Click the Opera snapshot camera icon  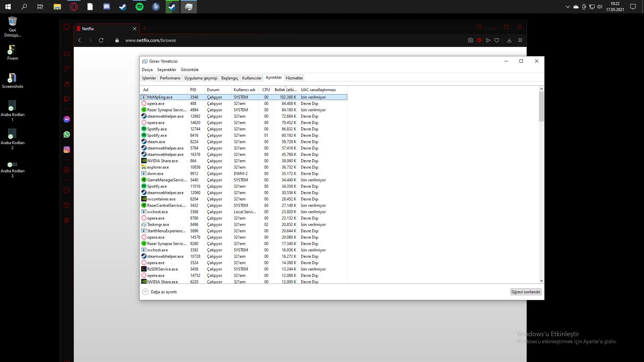(471, 40)
